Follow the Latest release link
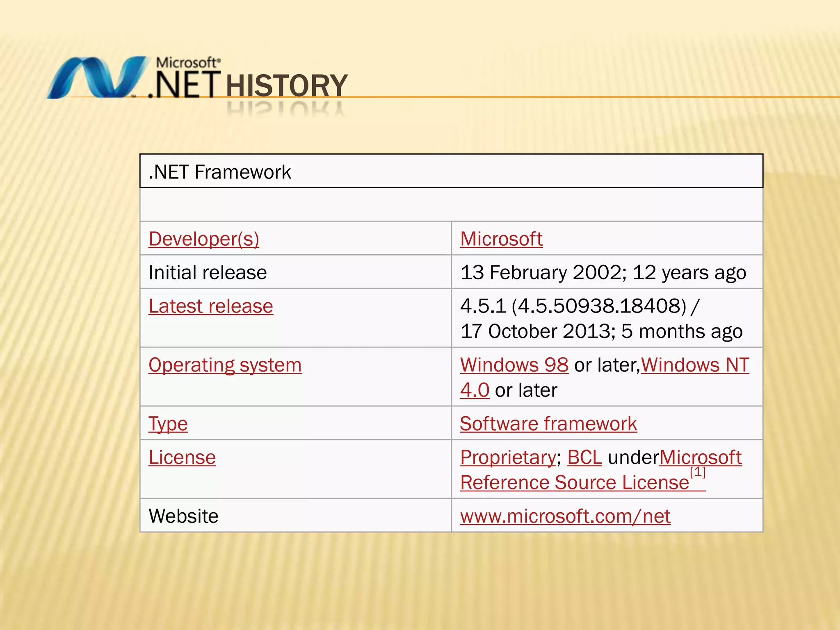Viewport: 840px width, 630px height. point(211,306)
